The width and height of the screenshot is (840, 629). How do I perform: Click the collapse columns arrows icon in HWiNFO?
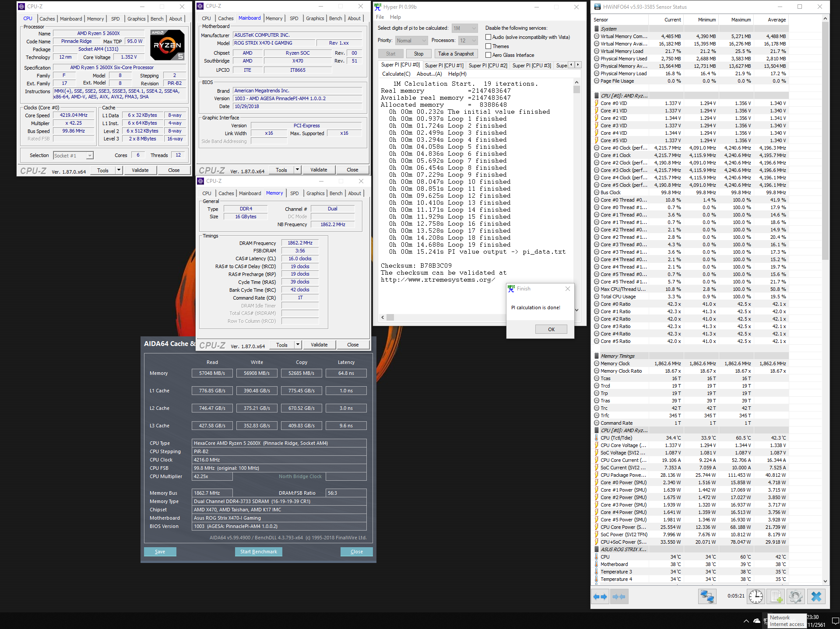[619, 597]
